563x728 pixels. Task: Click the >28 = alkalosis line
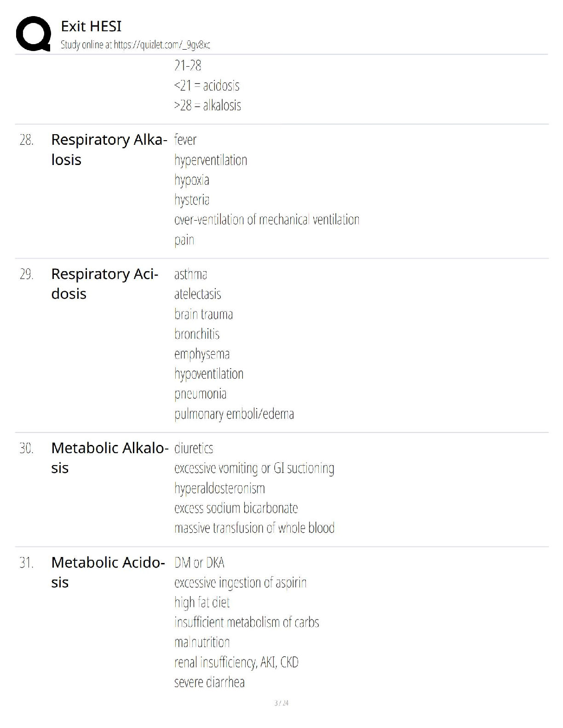[x=207, y=105]
